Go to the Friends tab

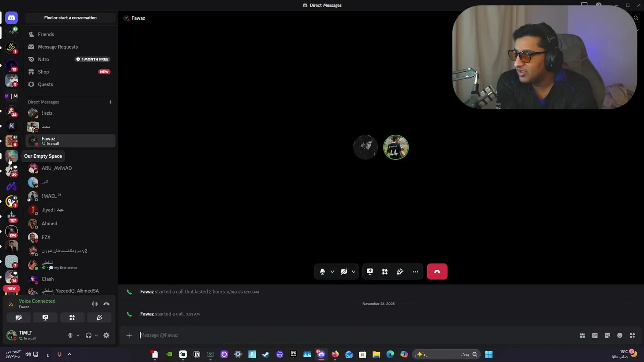70,34
